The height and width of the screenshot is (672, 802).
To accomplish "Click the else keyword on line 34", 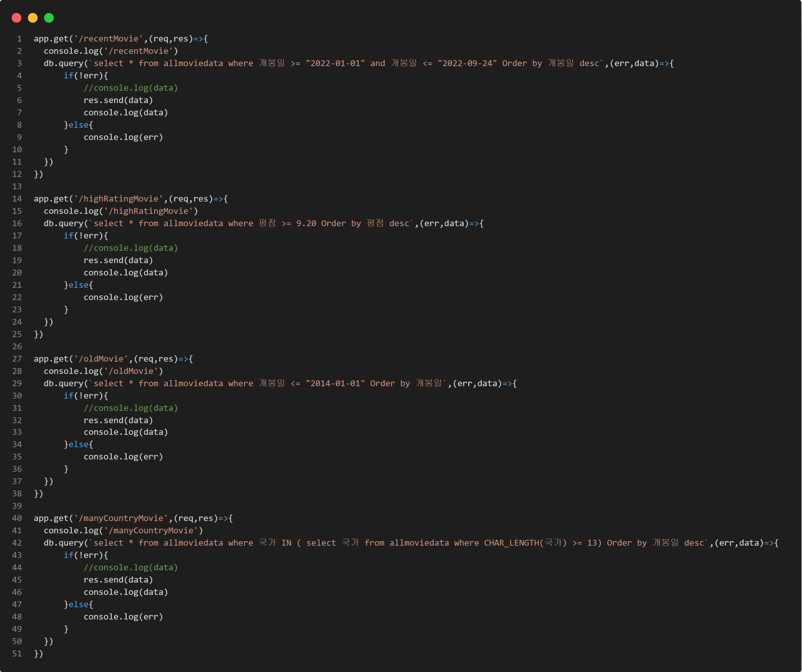I will click(x=79, y=445).
